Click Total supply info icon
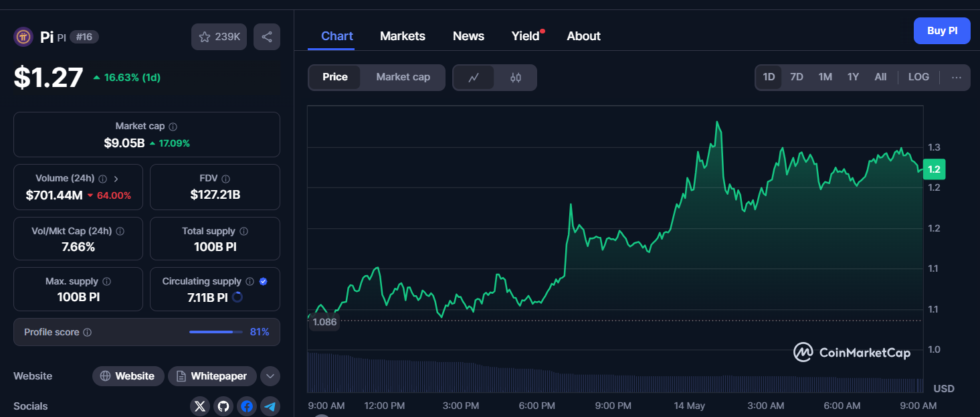Screen dimensions: 980x417 [243, 231]
